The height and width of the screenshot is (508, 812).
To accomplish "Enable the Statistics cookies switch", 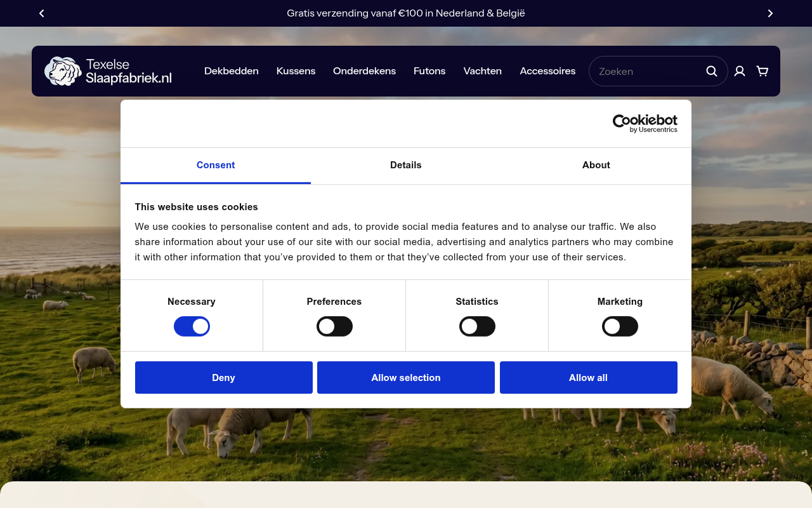I will point(477,326).
